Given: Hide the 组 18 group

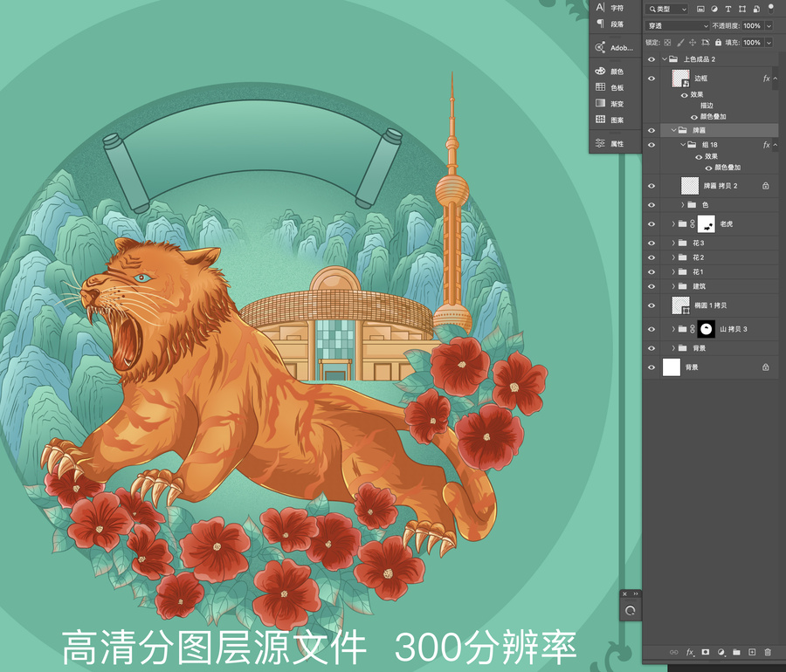Looking at the screenshot, I should coord(652,145).
